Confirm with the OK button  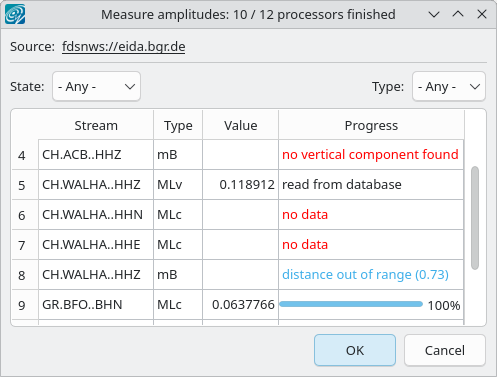pyautogui.click(x=355, y=350)
